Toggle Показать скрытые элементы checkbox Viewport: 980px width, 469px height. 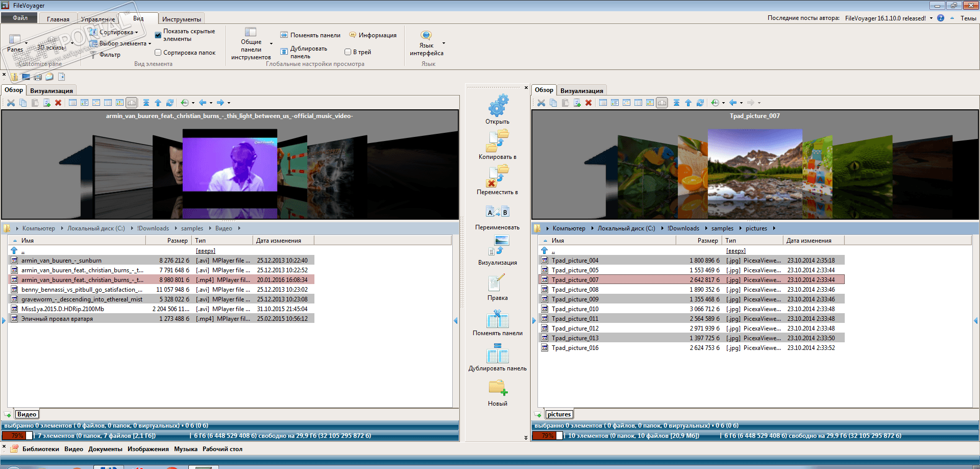[x=158, y=35]
